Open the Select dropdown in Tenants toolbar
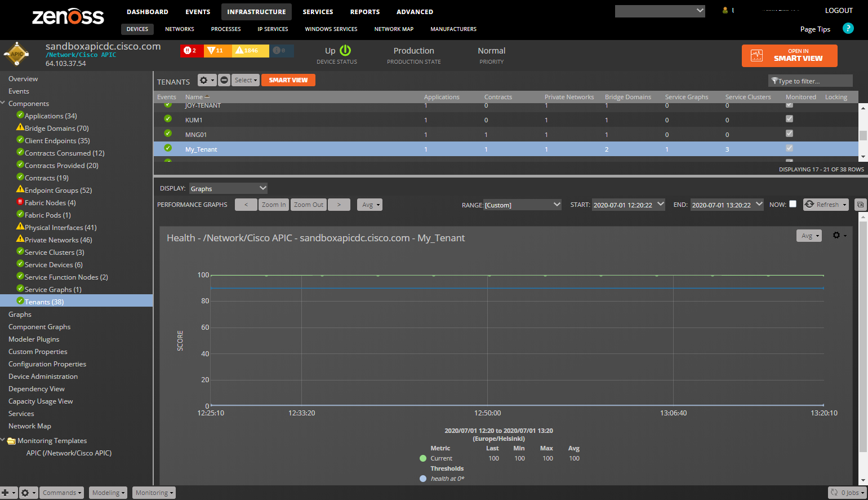This screenshot has height=500, width=868. (246, 81)
